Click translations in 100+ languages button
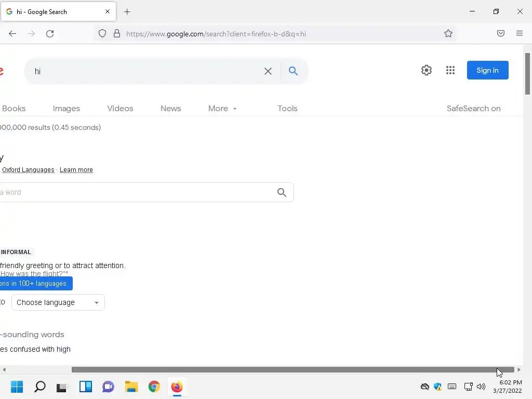 click(x=36, y=283)
